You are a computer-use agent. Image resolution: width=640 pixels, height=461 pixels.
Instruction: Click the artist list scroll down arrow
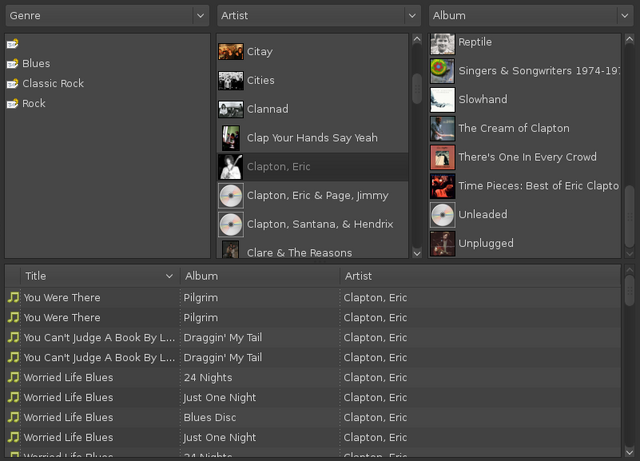tap(417, 253)
